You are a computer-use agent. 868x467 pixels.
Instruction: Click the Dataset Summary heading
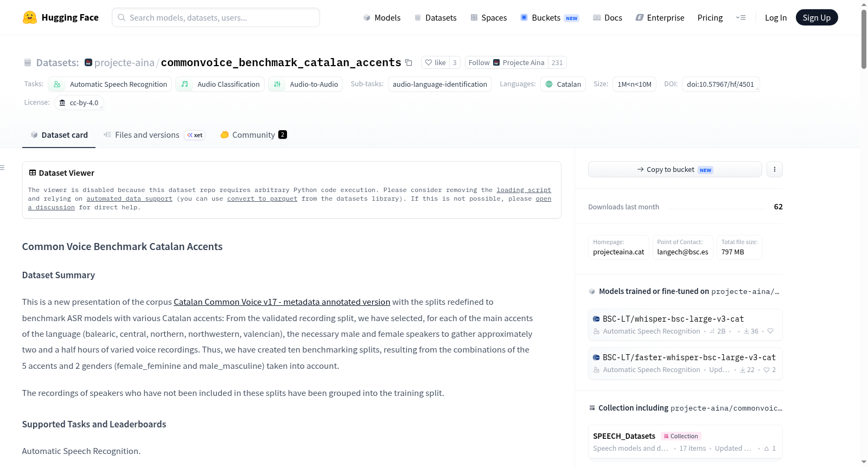tap(59, 275)
